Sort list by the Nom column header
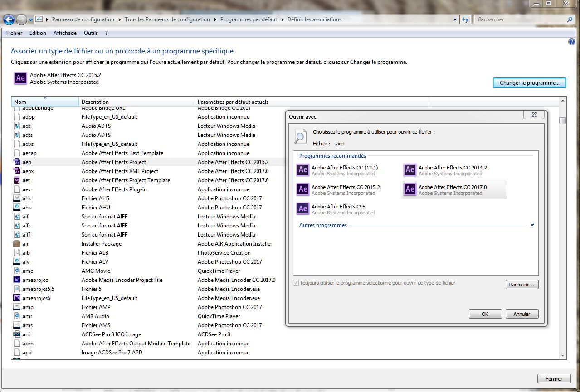Viewport: 580px width, 392px height. tap(44, 102)
